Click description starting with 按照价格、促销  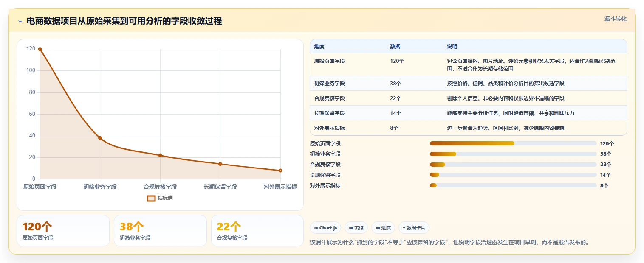click(506, 84)
